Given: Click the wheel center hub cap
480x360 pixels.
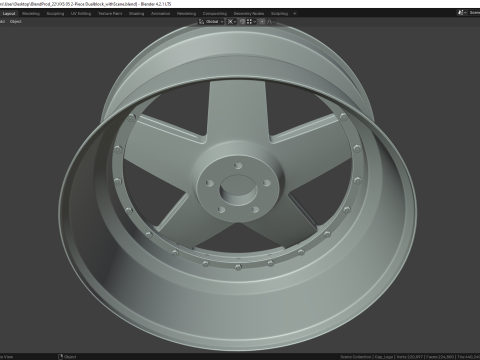Looking at the screenshot, I should coord(238,189).
